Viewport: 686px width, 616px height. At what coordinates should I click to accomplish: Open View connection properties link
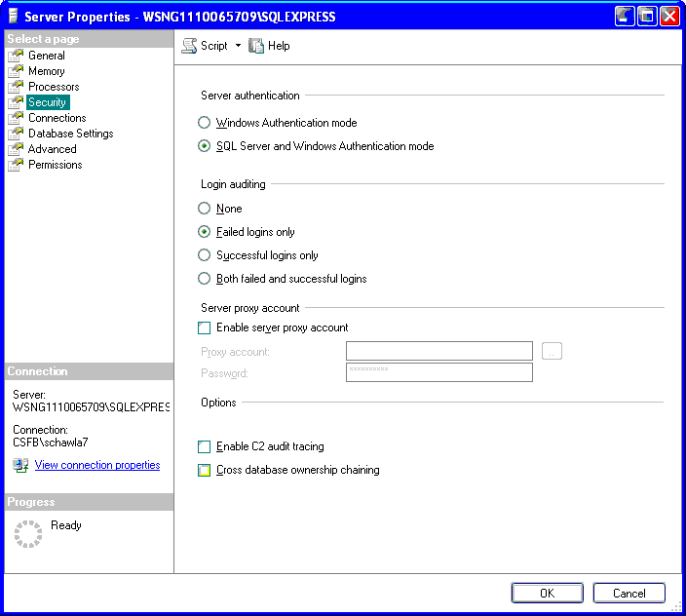[97, 465]
